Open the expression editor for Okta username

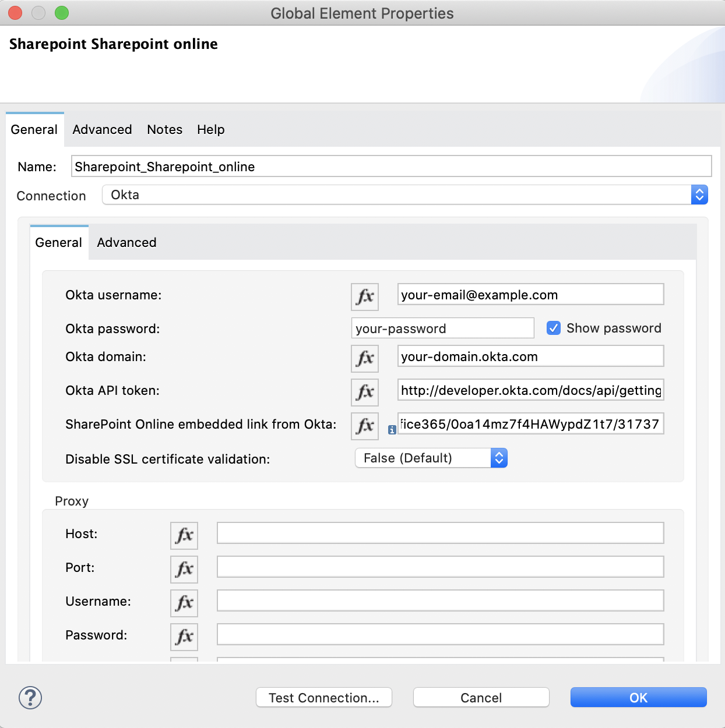364,296
